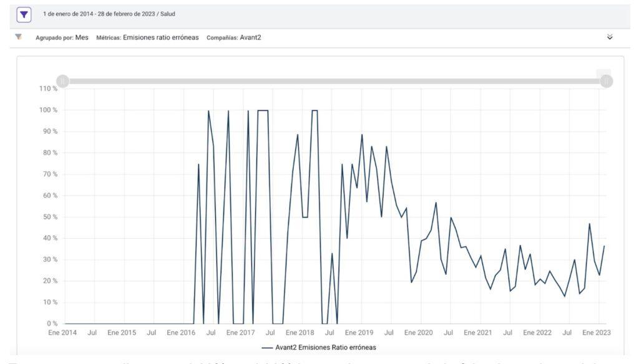
Task: Open Métricas: Emisiones ratio erróneas selector
Action: 147,37
